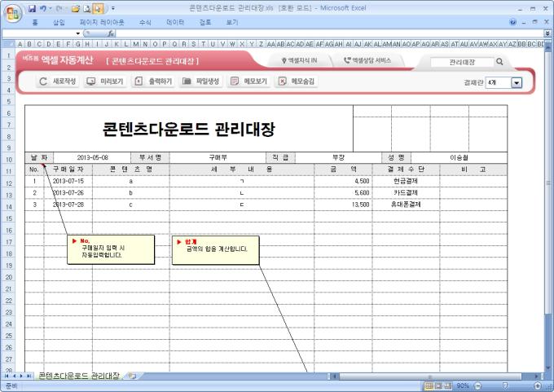Open the 검토 ribbon tab

[x=205, y=22]
